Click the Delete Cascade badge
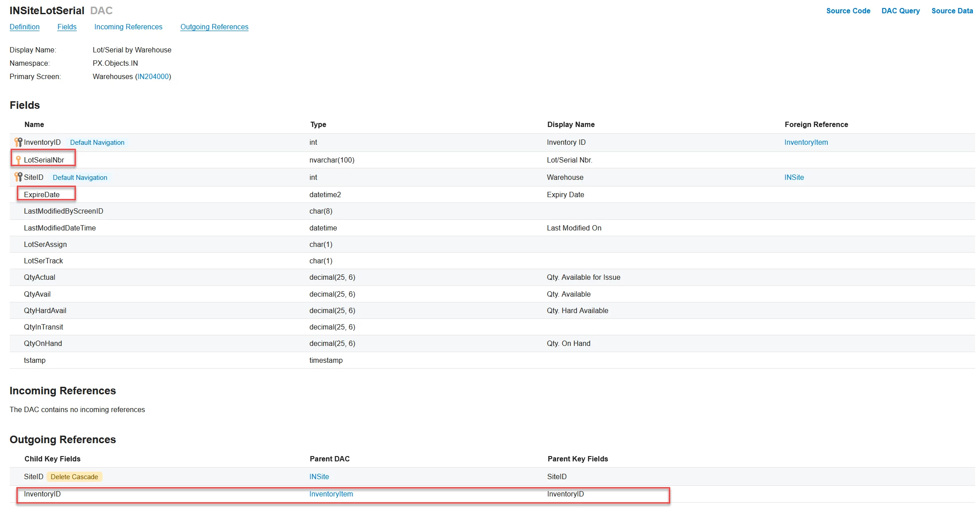980x512 pixels. (74, 477)
